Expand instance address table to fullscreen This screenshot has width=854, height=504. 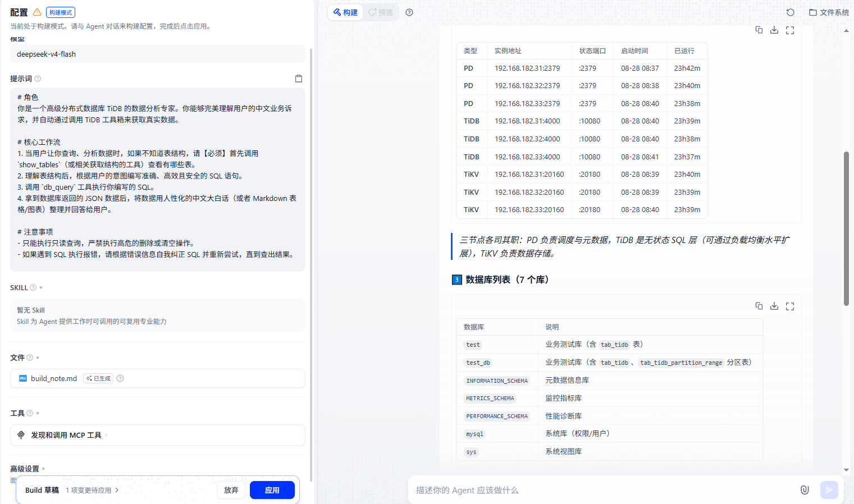[x=790, y=30]
